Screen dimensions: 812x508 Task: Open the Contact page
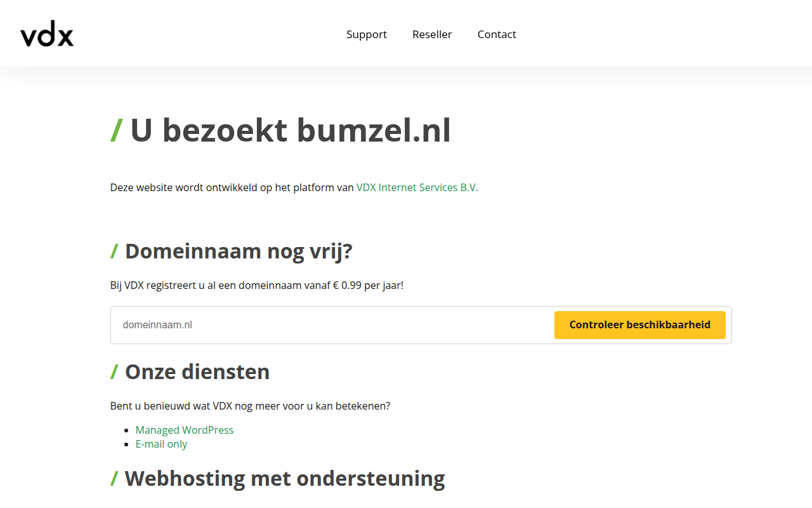click(497, 34)
